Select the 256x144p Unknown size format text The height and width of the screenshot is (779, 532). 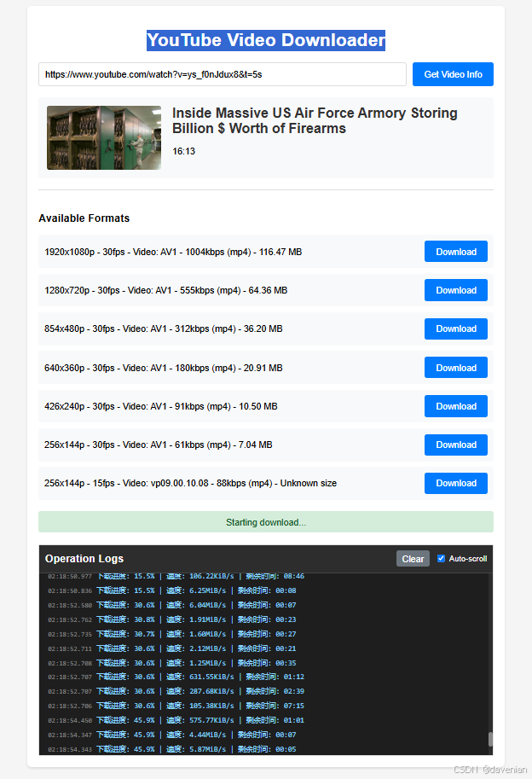[191, 483]
